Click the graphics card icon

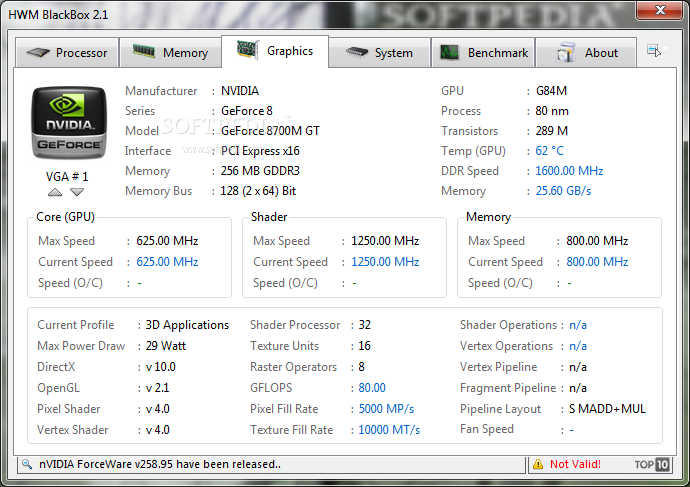(248, 49)
